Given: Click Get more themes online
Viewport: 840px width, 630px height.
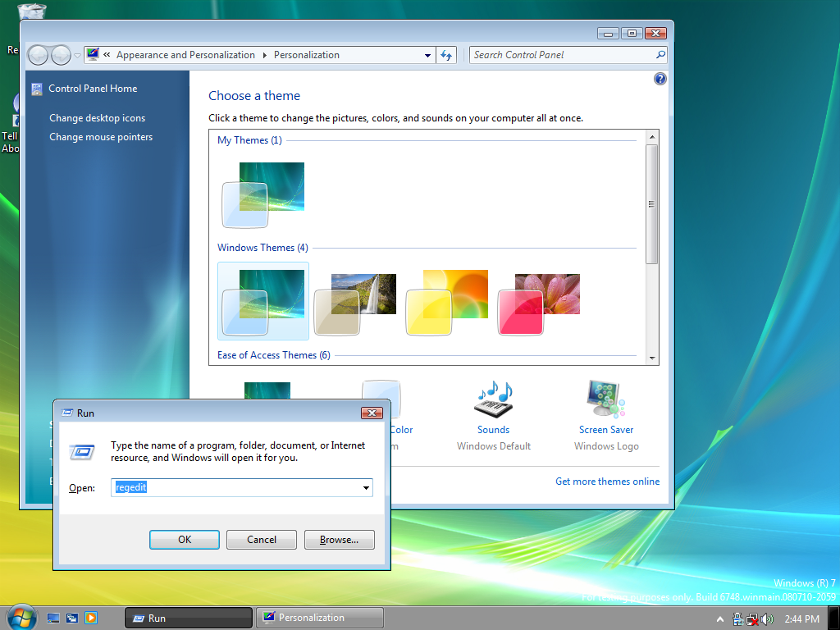Looking at the screenshot, I should [608, 481].
